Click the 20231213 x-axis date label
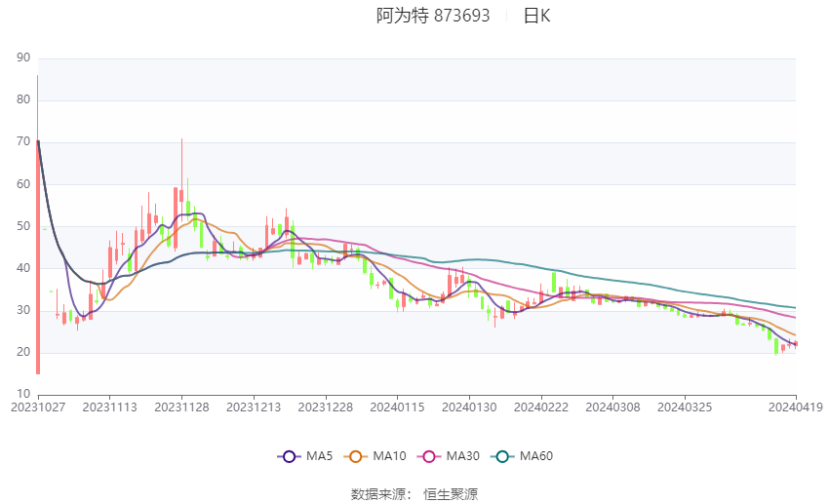 point(254,407)
